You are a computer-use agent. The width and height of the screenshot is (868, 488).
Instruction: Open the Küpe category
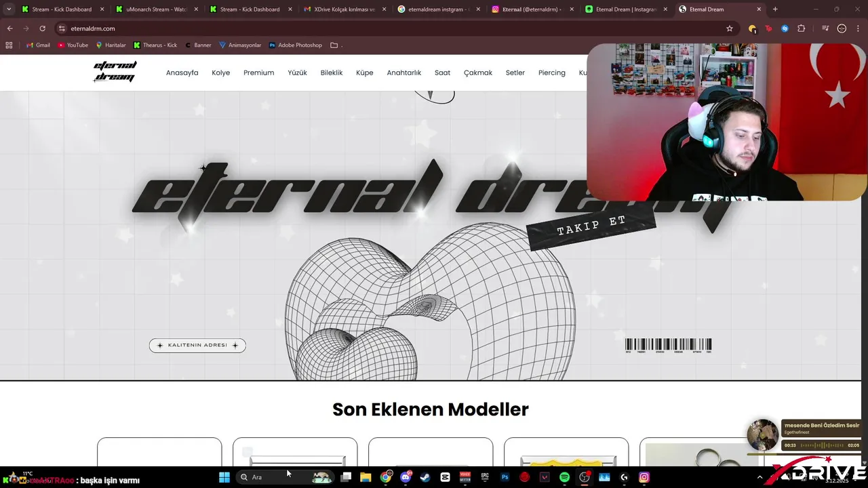pyautogui.click(x=364, y=73)
